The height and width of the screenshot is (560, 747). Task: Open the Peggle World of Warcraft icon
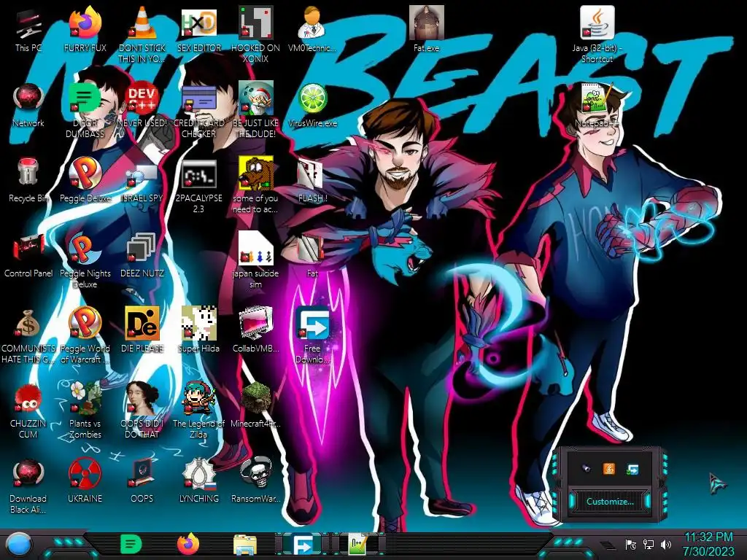tap(85, 335)
